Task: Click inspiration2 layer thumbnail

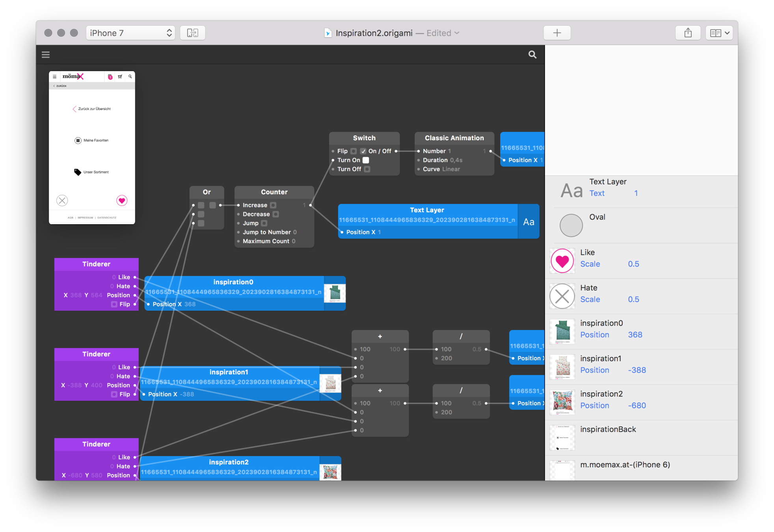Action: [562, 402]
